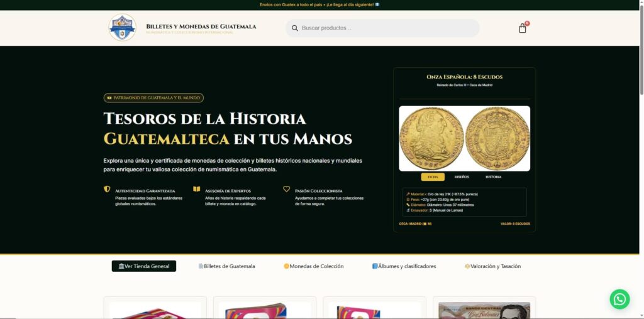
Task: Click the 8 Escudos gold coin image
Action: [x=465, y=139]
